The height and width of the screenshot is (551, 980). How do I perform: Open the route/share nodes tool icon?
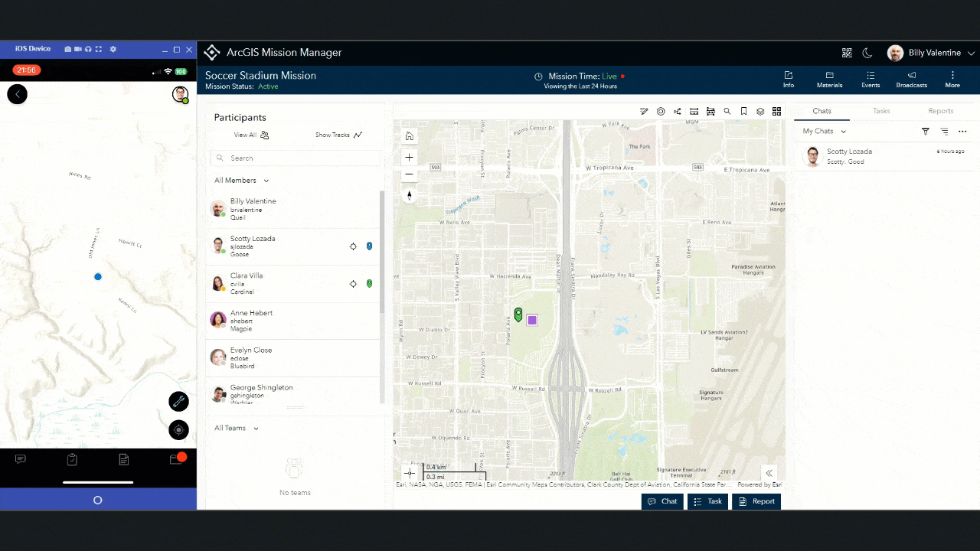pos(678,112)
